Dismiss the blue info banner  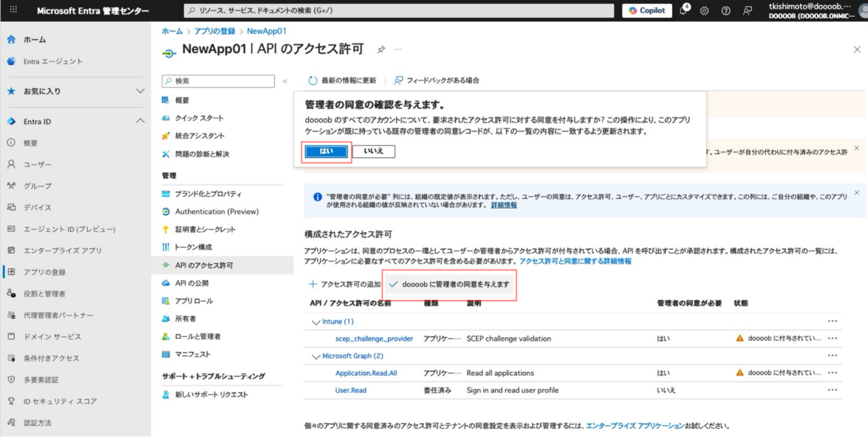tap(856, 193)
